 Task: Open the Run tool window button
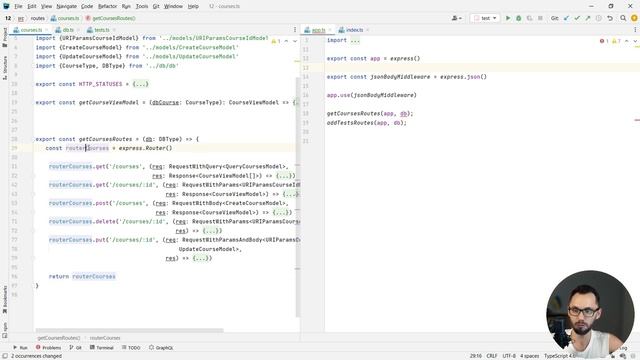tap(20, 348)
